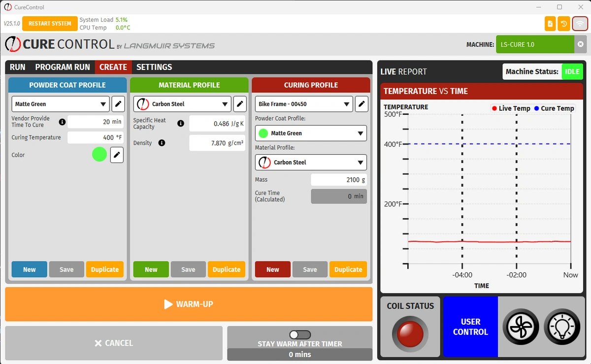
Task: Open the document log icon
Action: click(x=550, y=23)
